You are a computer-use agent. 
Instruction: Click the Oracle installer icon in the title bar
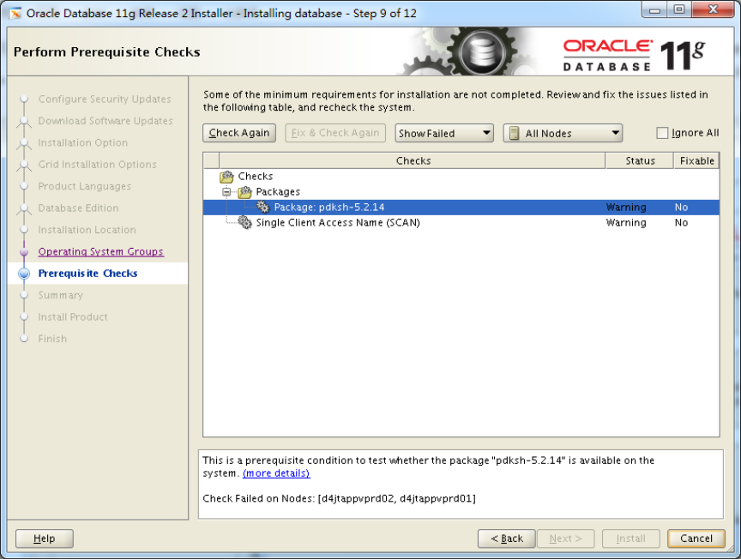(x=15, y=13)
